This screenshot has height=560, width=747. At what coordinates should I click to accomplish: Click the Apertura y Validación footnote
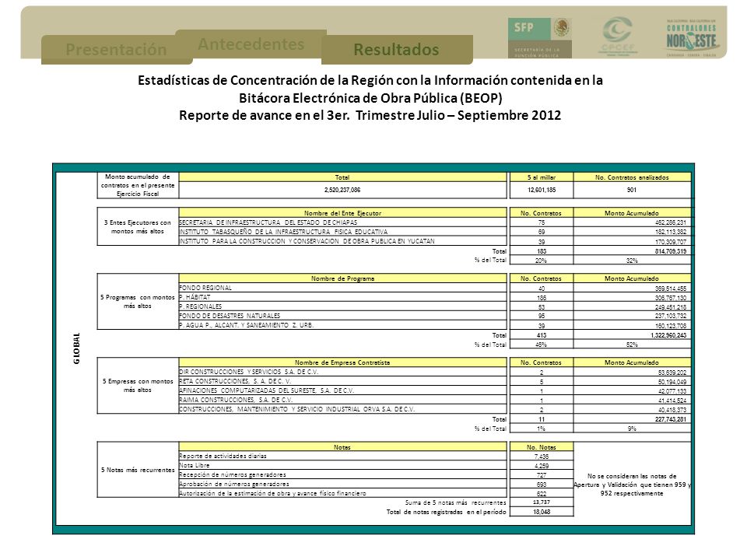coord(632,485)
